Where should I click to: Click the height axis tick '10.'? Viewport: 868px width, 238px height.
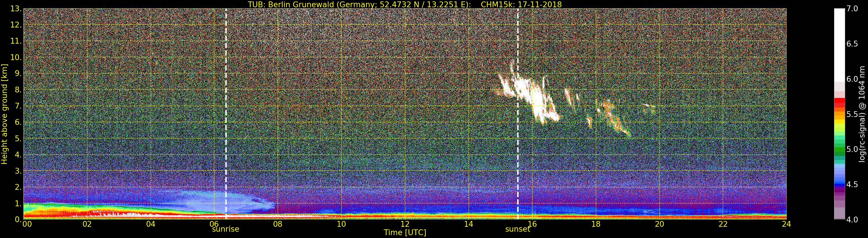pos(16,57)
